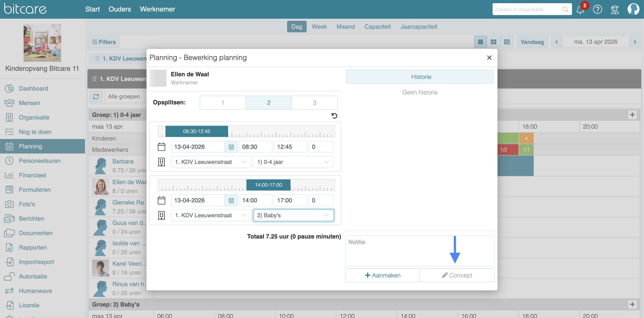
Task: Open first KDV Leeuwenstraat location dropdown
Action: point(211,162)
